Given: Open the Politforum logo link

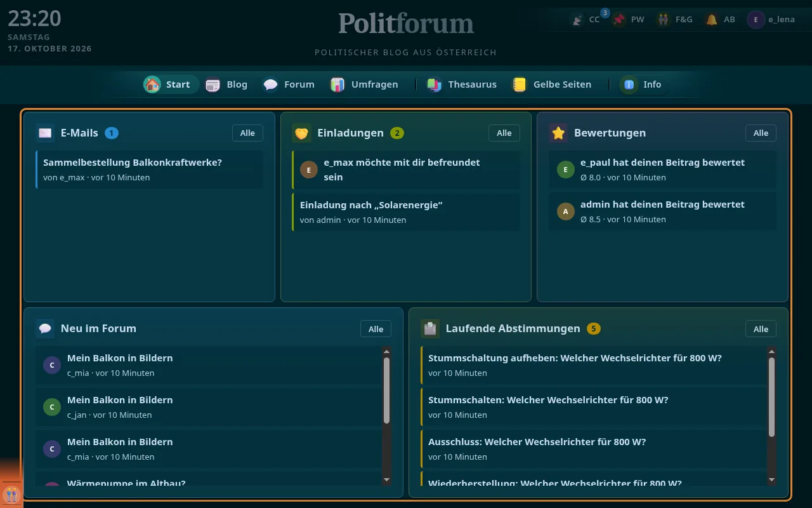Looking at the screenshot, I should pos(406,24).
